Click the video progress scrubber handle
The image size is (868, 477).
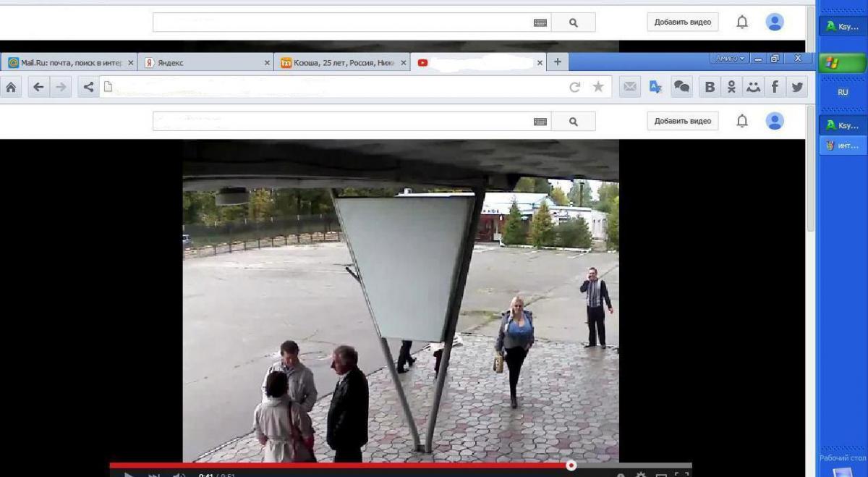click(x=571, y=465)
